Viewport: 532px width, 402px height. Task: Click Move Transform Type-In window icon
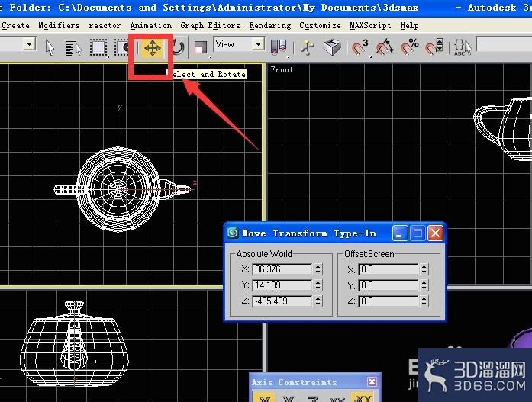[x=233, y=233]
